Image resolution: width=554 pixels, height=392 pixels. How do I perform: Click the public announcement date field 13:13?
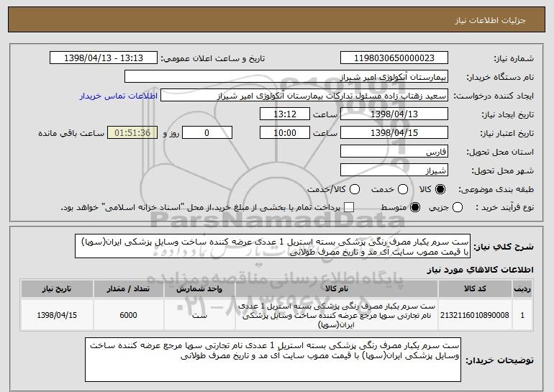pyautogui.click(x=104, y=58)
